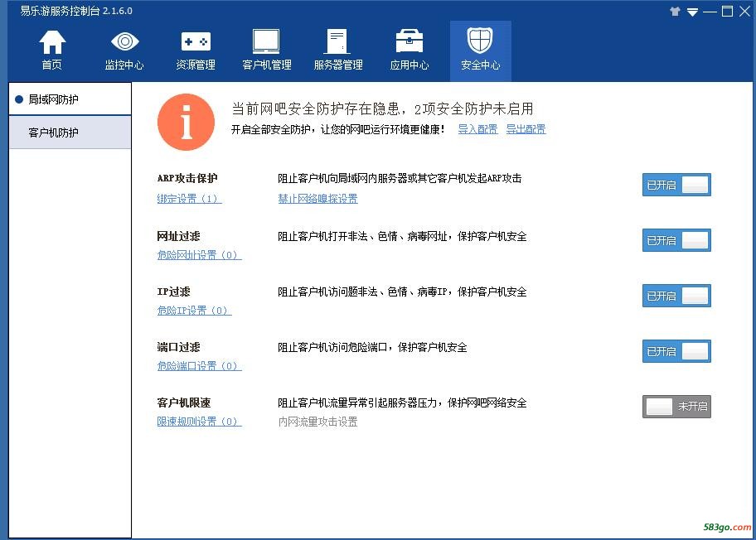Close the 易乐游 console window
Viewport: 756px width, 540px height.
744,11
